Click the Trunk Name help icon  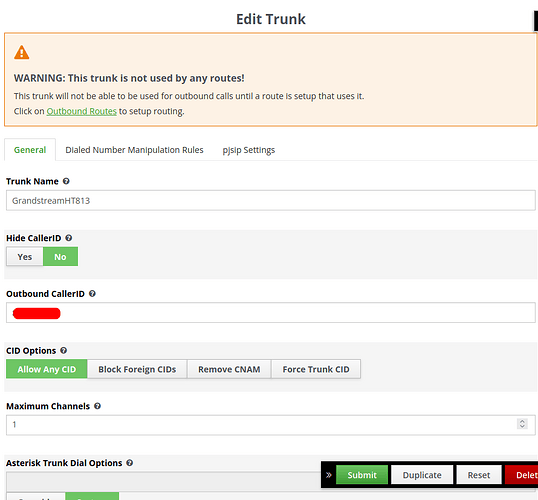[66, 181]
